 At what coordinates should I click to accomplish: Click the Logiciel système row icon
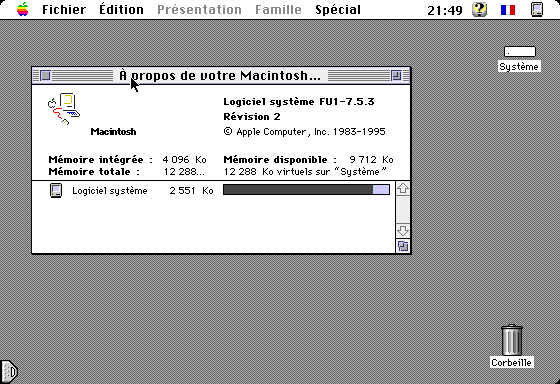point(56,190)
